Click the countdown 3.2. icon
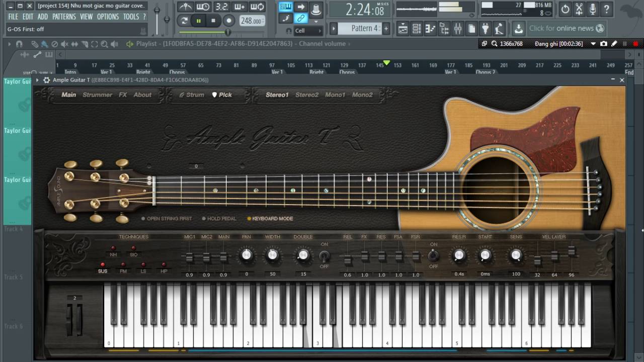644x362 pixels. pyautogui.click(x=221, y=7)
